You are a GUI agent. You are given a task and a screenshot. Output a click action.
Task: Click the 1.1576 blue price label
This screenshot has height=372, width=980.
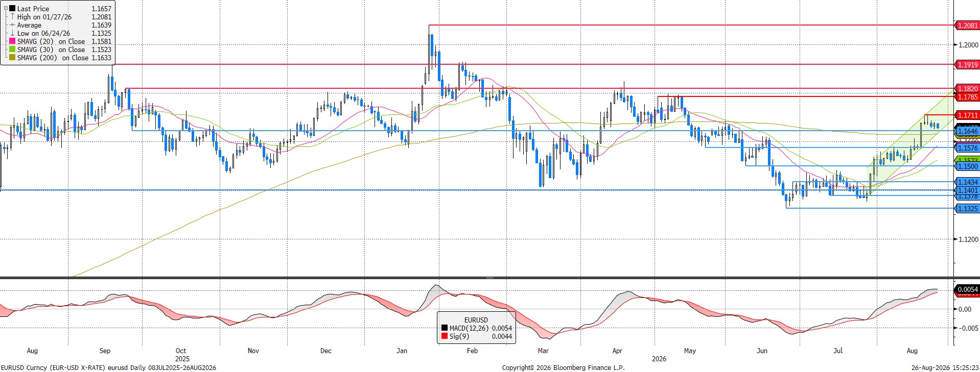(x=967, y=148)
